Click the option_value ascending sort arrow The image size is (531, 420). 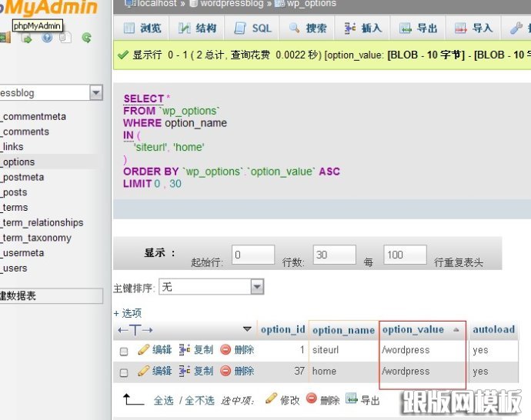[x=456, y=329]
